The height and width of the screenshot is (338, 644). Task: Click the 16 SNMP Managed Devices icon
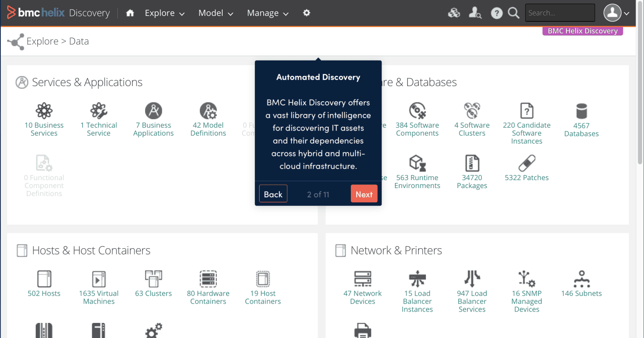[x=527, y=279]
